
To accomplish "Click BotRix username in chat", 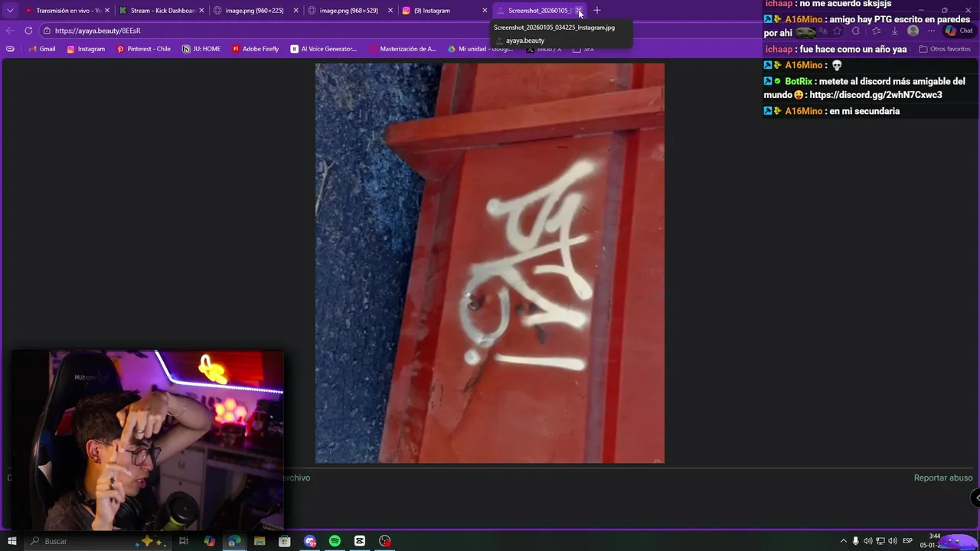I will (x=799, y=81).
